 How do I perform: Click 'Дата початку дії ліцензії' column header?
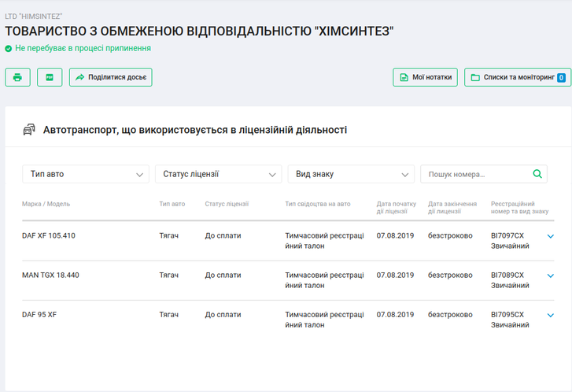pyautogui.click(x=397, y=208)
